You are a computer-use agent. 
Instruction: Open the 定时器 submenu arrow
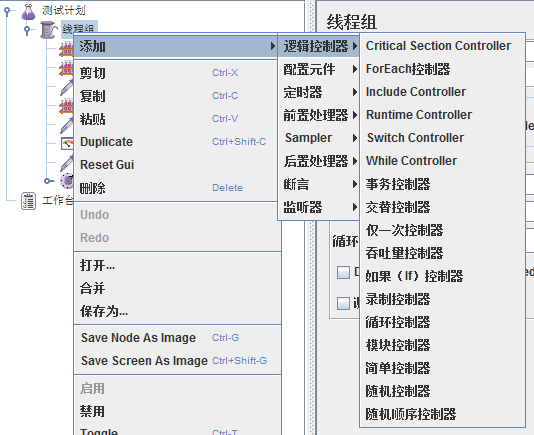click(x=355, y=92)
